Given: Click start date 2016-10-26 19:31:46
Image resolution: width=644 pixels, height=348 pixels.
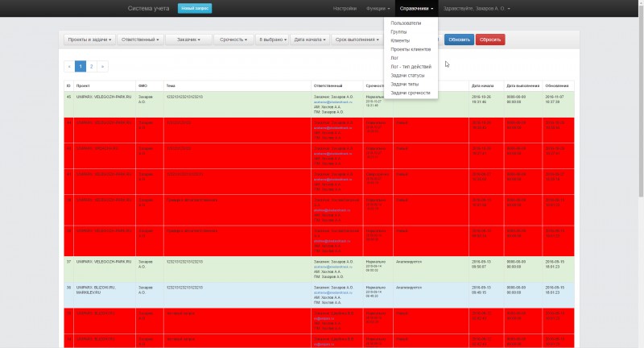Looking at the screenshot, I should [x=481, y=99].
